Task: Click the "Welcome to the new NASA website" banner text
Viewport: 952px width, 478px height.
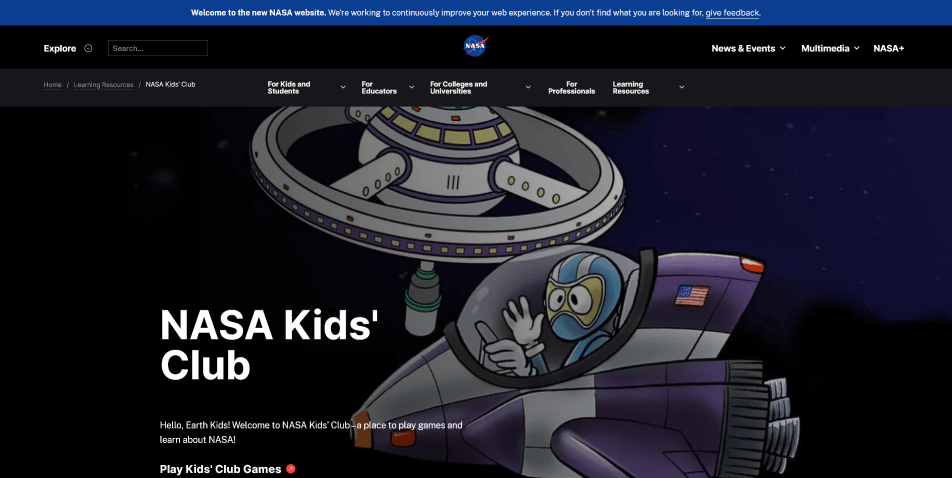Action: pyautogui.click(x=258, y=13)
